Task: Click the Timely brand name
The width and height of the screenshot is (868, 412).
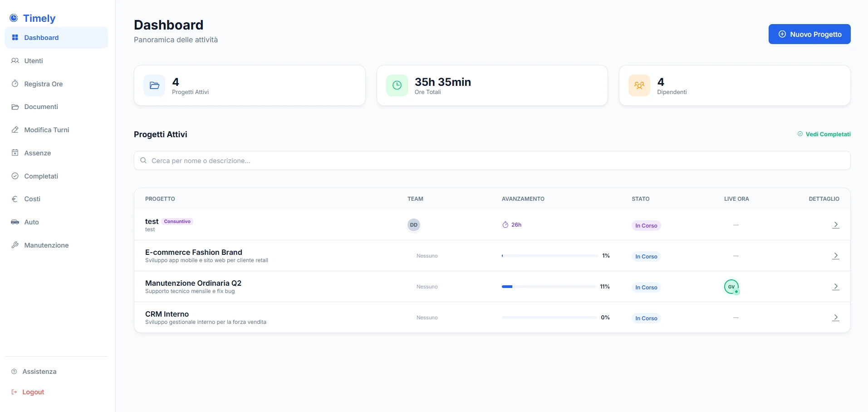Action: [x=39, y=18]
